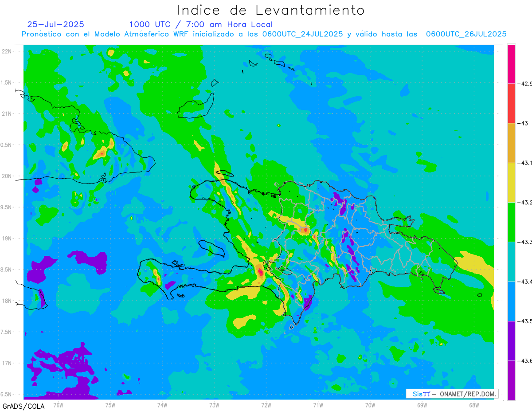532x411 pixels.
Task: Pick the red legend color between -42.9 and -43
Action: click(511, 103)
